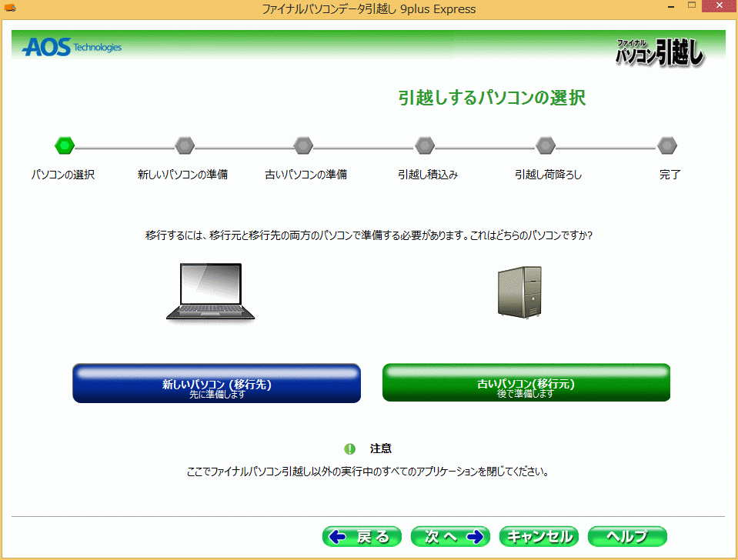Click the 古いパソコンの準備 step hexagon

tap(303, 145)
